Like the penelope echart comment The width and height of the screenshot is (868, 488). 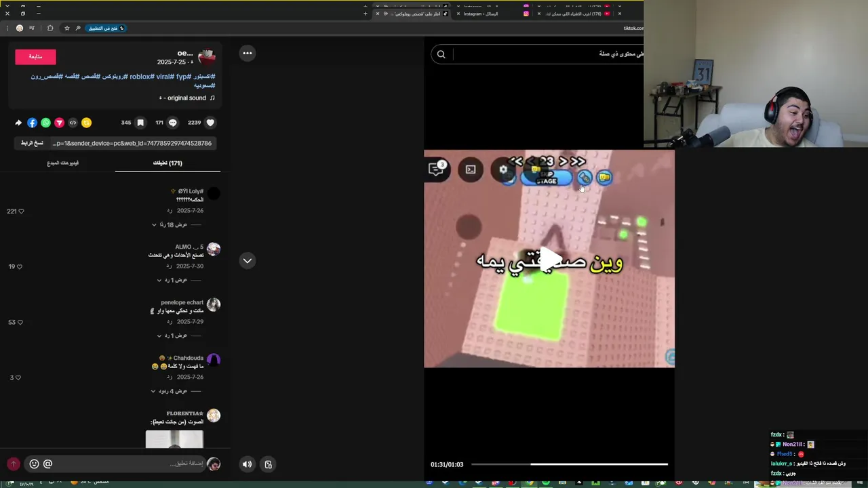[19, 323]
